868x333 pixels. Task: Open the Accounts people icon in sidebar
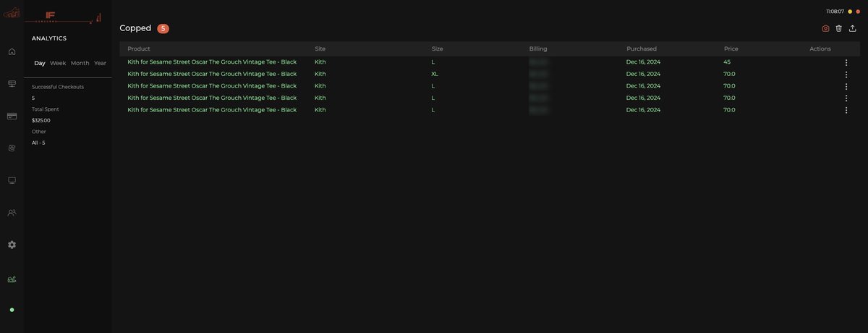tap(12, 213)
